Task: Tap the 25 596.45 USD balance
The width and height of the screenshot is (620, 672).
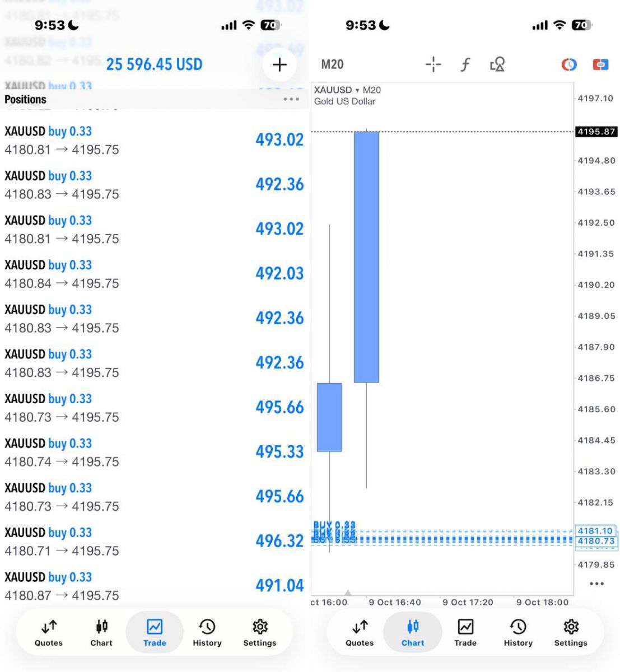Action: click(x=155, y=64)
